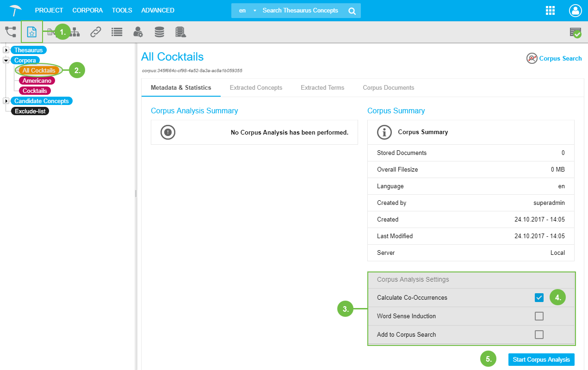Switch to the Extracted Concepts tab
Screen dimensions: 588x370
[x=256, y=88]
